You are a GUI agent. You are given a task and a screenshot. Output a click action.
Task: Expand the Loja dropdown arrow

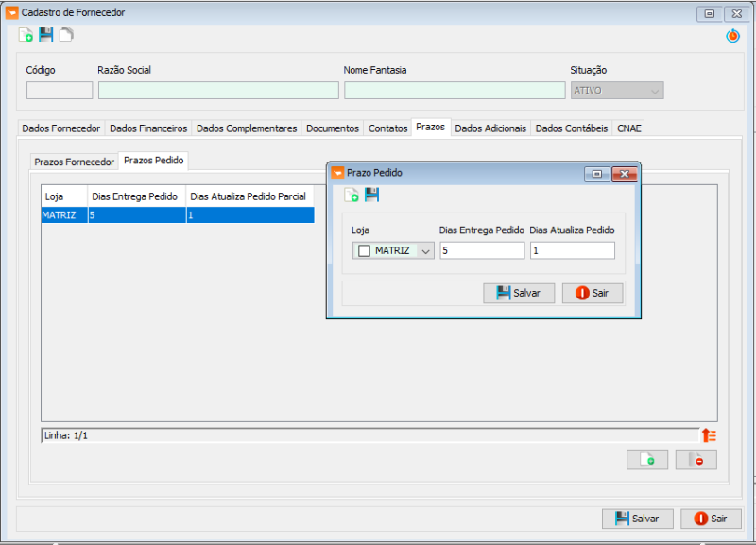tap(425, 251)
